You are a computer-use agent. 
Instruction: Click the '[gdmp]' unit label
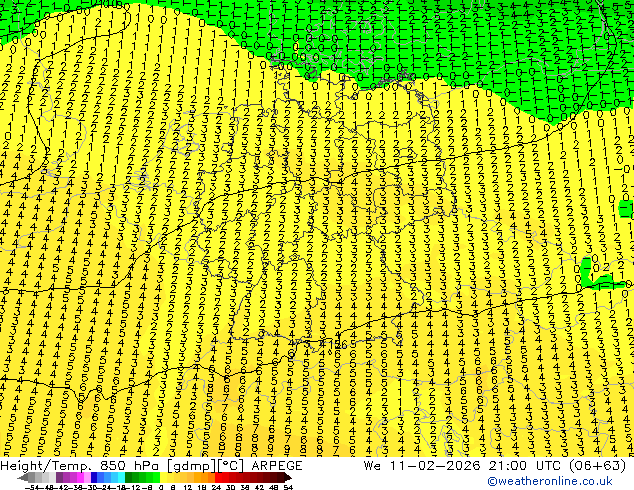pos(189,466)
